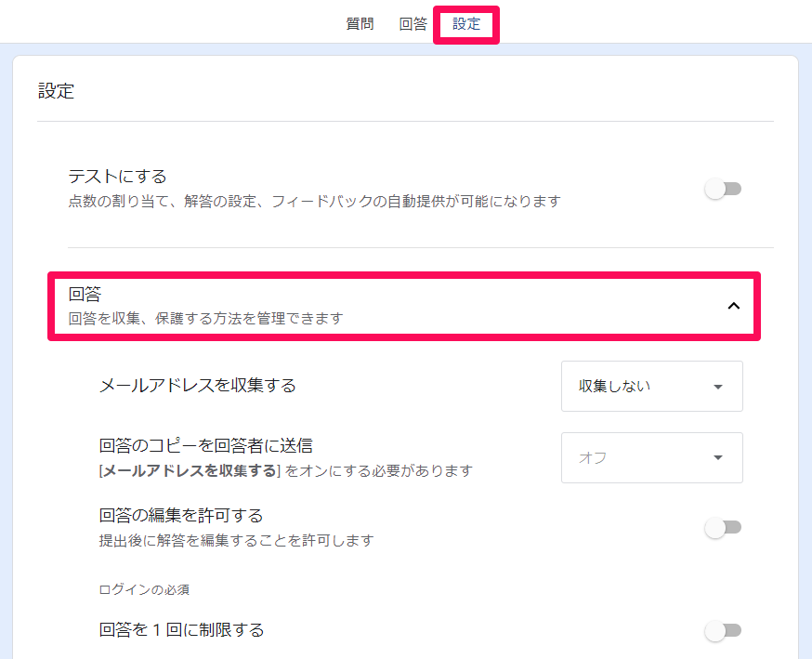Switch to the 質問 tab
The image size is (812, 659).
pyautogui.click(x=360, y=24)
